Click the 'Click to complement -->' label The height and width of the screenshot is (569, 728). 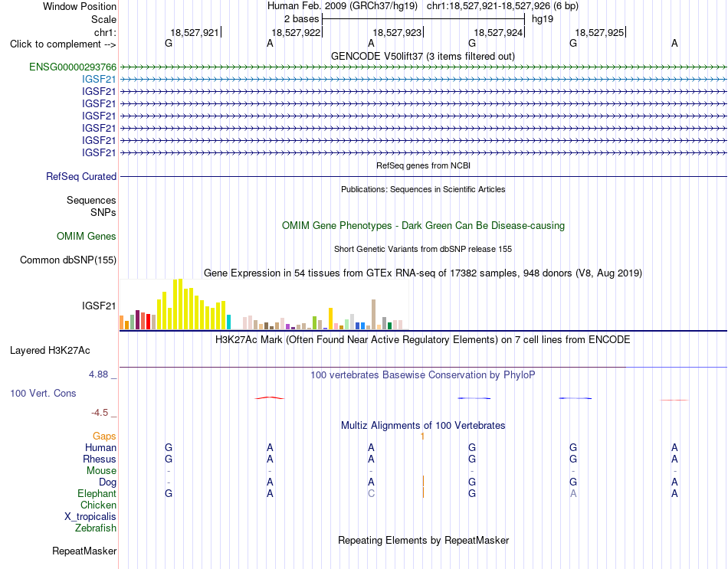[x=63, y=44]
